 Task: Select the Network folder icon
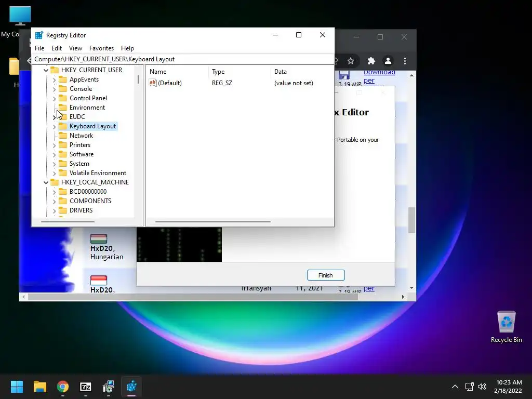point(63,136)
